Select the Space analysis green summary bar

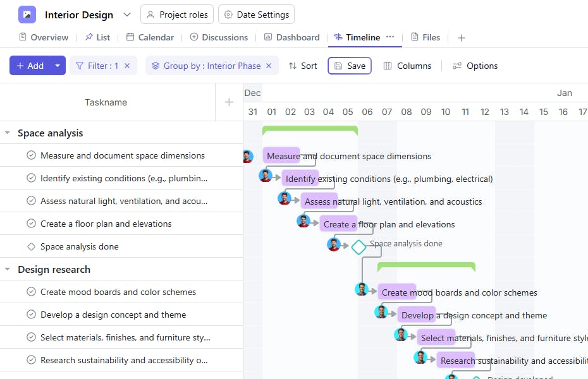click(310, 130)
